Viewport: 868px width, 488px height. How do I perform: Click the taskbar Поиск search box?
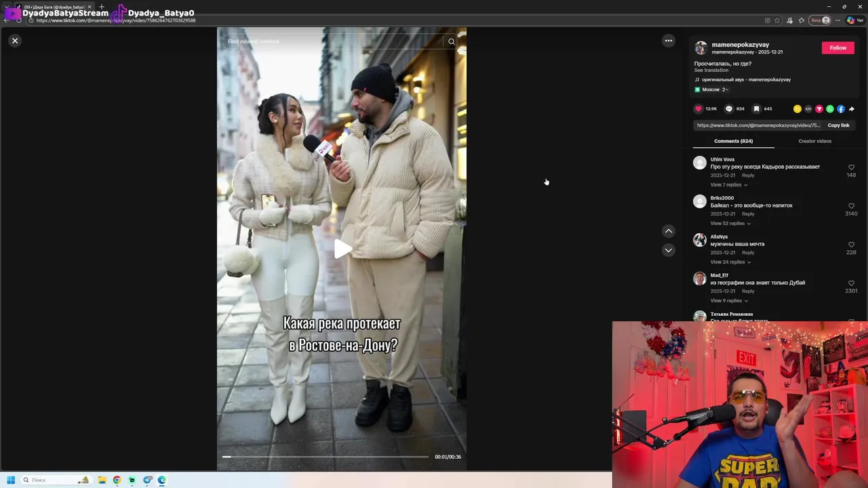[56, 480]
